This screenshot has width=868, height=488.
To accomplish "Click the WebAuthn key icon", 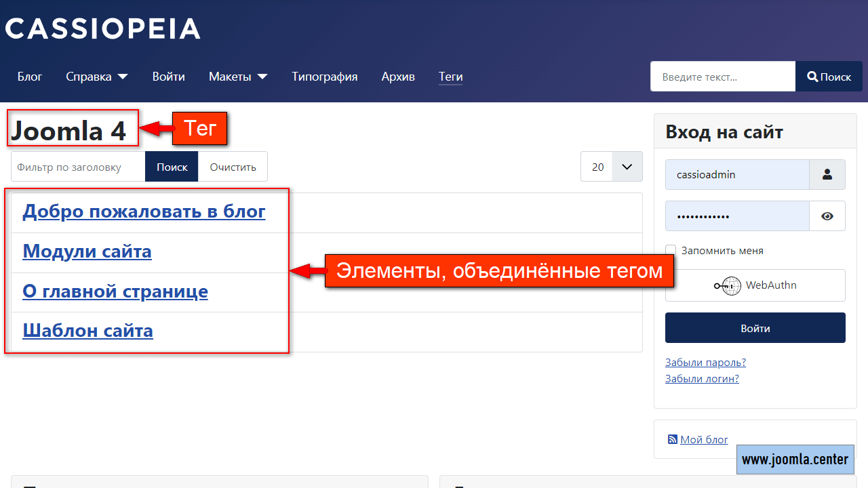I will click(x=727, y=285).
